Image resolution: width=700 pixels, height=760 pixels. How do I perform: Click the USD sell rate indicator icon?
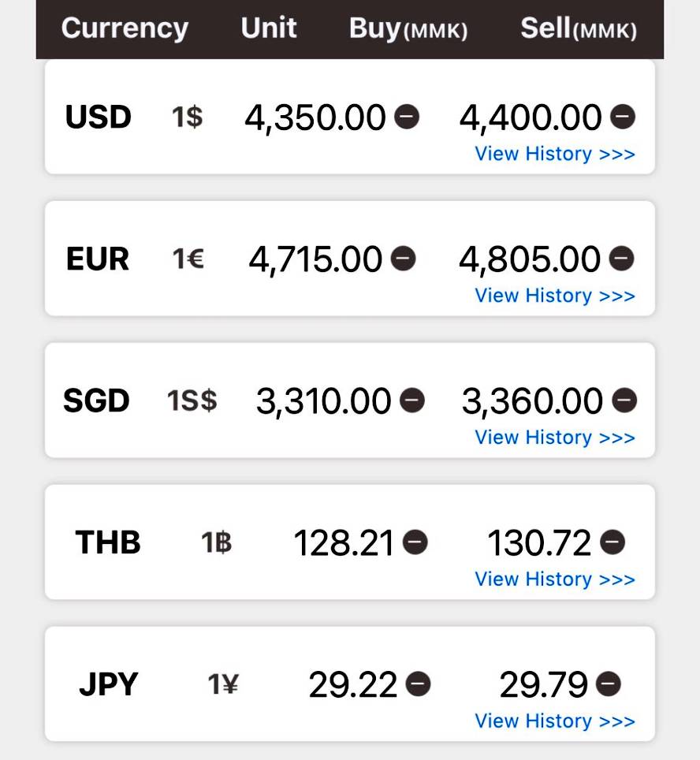coord(623,117)
